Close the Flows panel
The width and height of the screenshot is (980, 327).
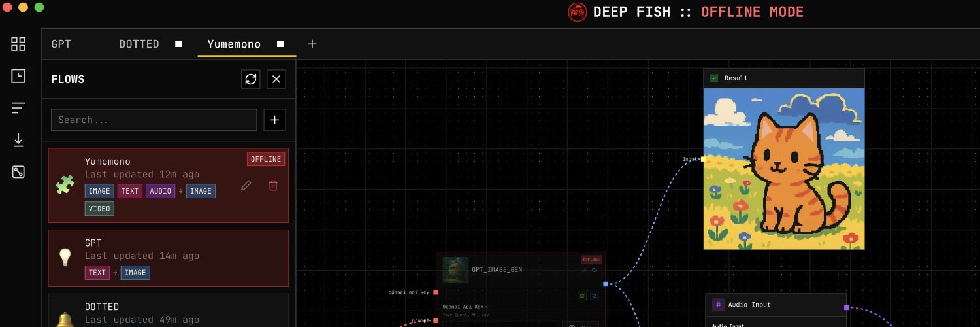[x=276, y=79]
